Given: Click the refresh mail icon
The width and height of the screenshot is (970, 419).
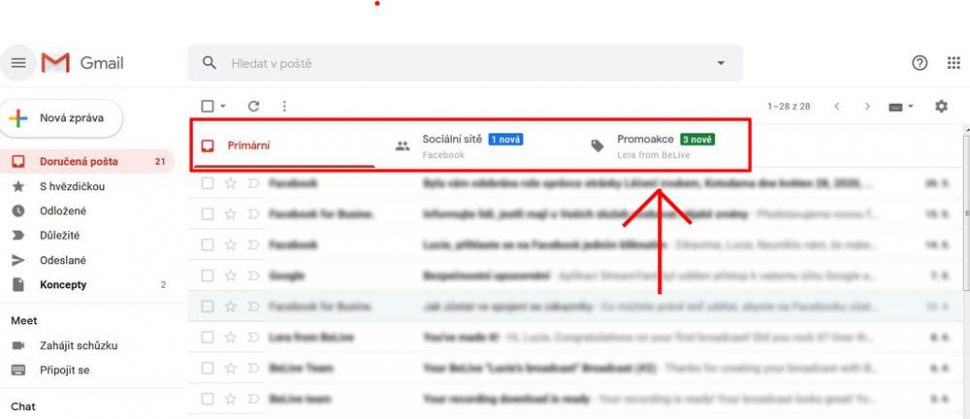Looking at the screenshot, I should 253,106.
